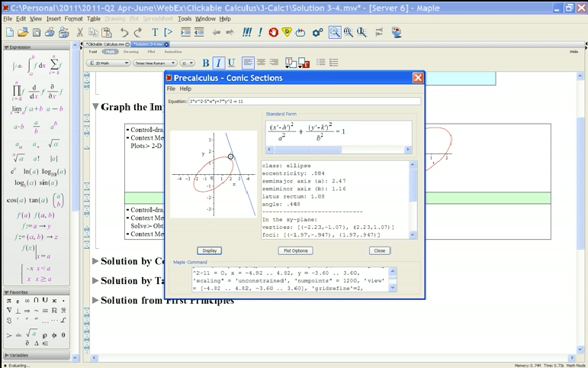Apply a numbered list format
Image resolution: width=588 pixels, height=368 pixels.
click(x=334, y=63)
